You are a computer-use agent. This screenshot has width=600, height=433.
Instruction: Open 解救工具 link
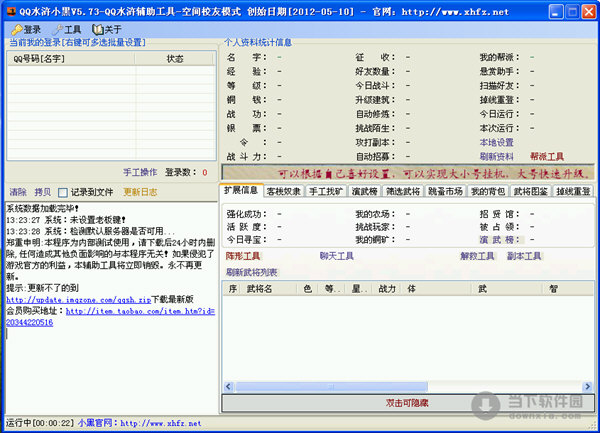click(477, 256)
